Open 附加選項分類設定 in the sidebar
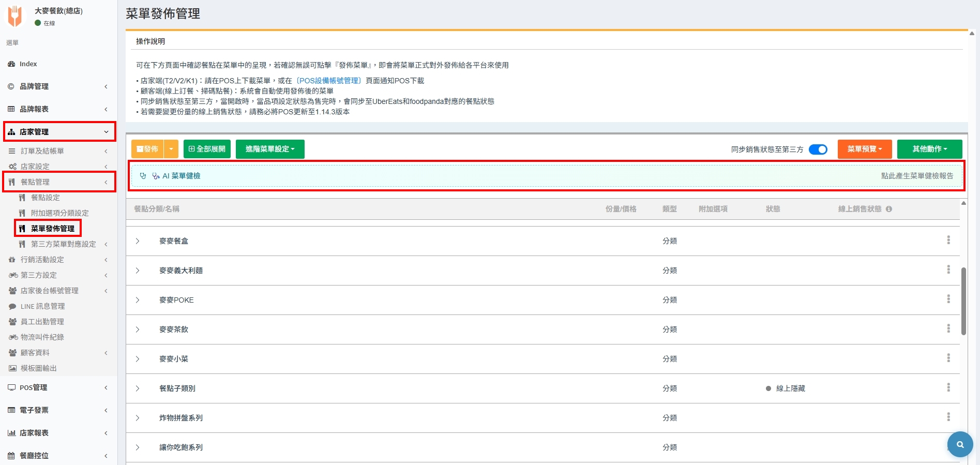Screen dimensions: 980x465 tap(60, 213)
